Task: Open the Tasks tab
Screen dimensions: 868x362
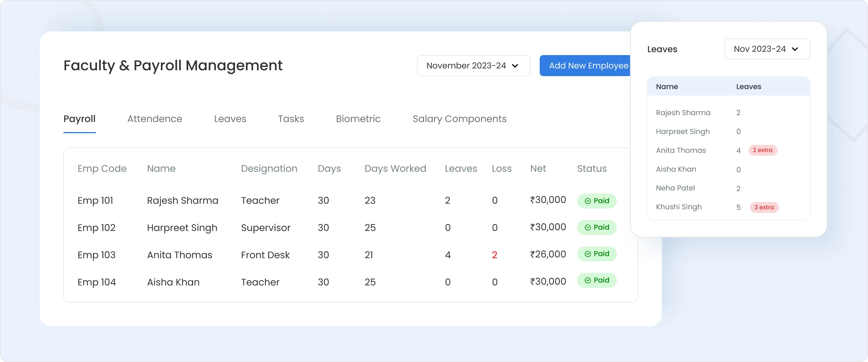Action: (291, 119)
